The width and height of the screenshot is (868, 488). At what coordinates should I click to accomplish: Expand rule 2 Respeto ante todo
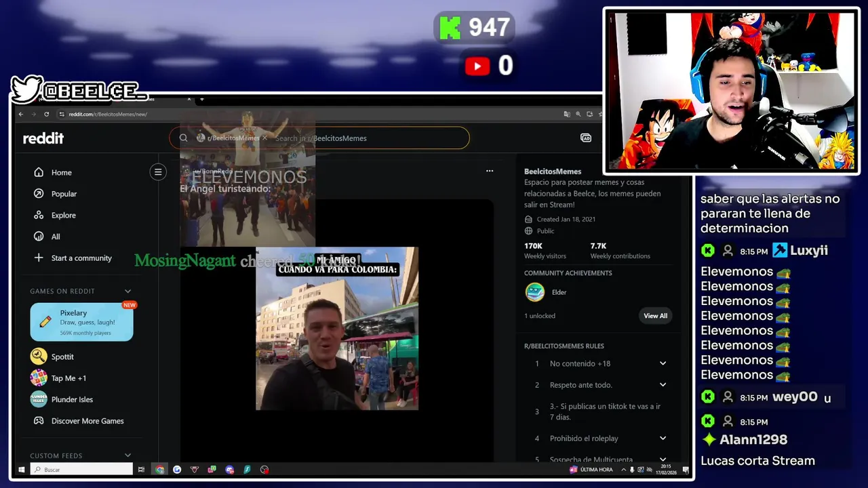click(x=663, y=385)
